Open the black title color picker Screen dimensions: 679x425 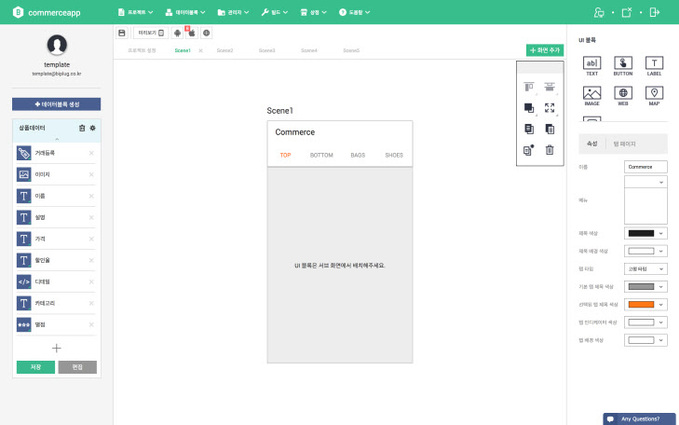tap(646, 234)
